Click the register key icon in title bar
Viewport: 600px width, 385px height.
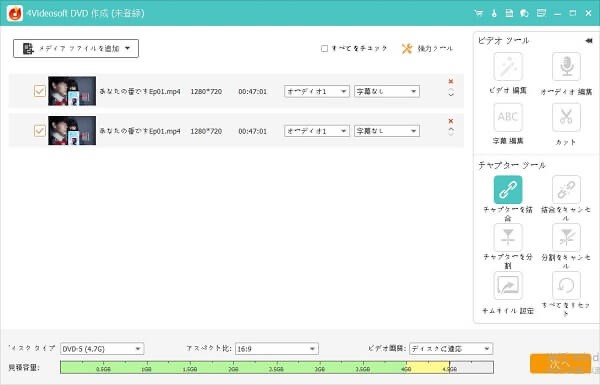[494, 13]
